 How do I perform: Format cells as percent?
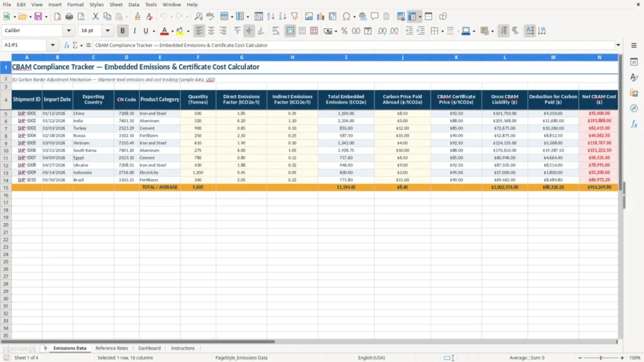tap(344, 31)
